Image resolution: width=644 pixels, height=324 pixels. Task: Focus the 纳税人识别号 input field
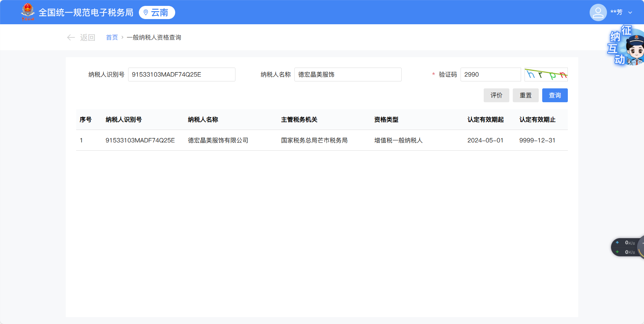point(181,75)
